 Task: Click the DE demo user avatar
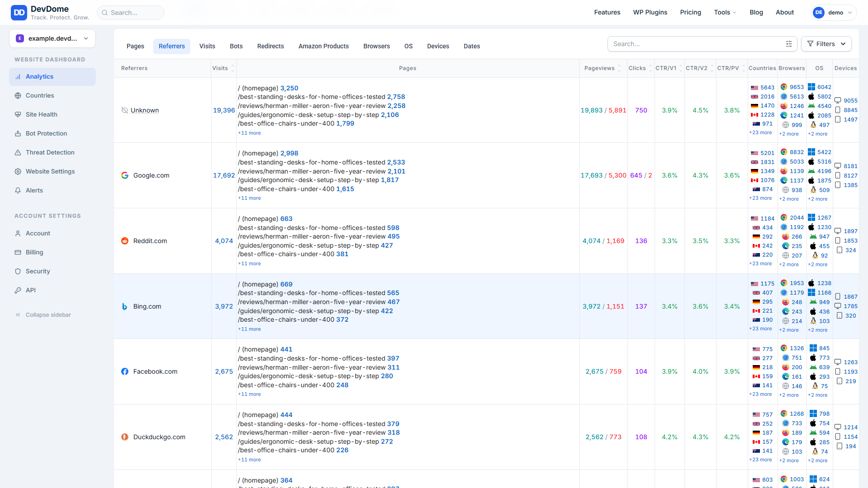(x=819, y=13)
